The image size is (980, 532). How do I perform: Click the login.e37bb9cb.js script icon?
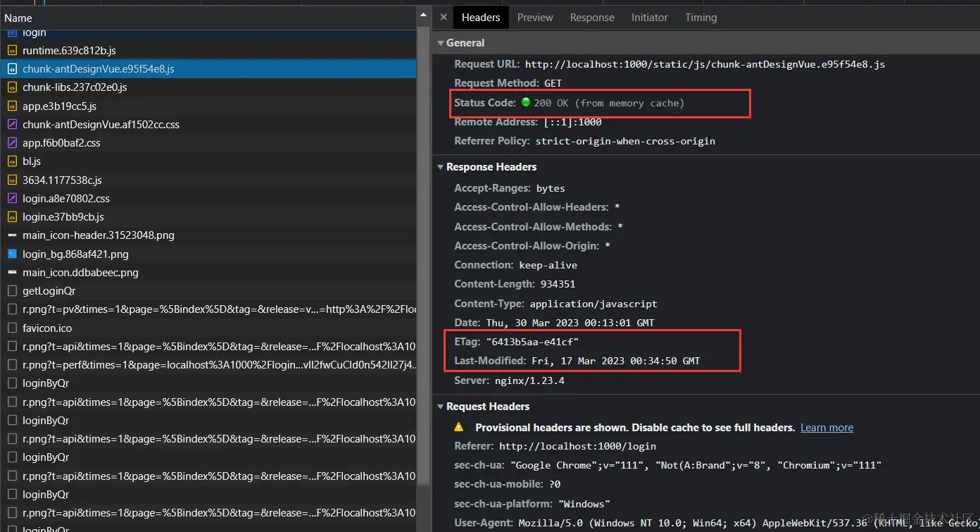click(12, 217)
